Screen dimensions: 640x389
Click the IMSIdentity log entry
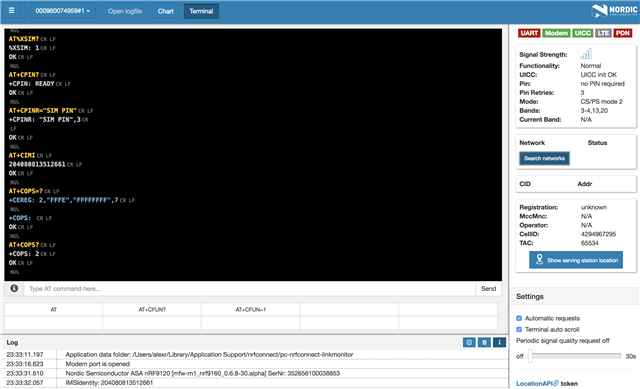click(x=109, y=382)
